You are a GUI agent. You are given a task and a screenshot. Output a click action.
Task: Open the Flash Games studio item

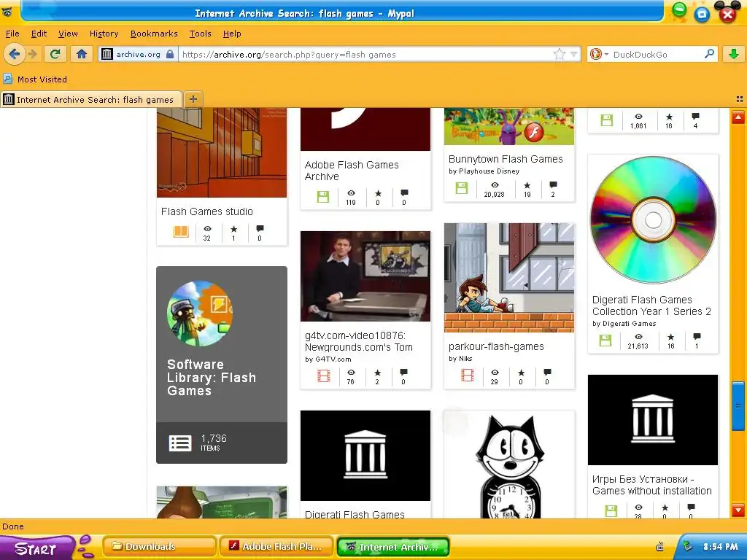[206, 211]
